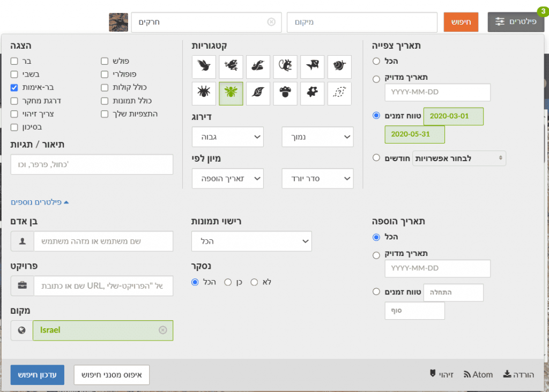Click the orange חיפוש button
The height and width of the screenshot is (392, 549).
461,22
